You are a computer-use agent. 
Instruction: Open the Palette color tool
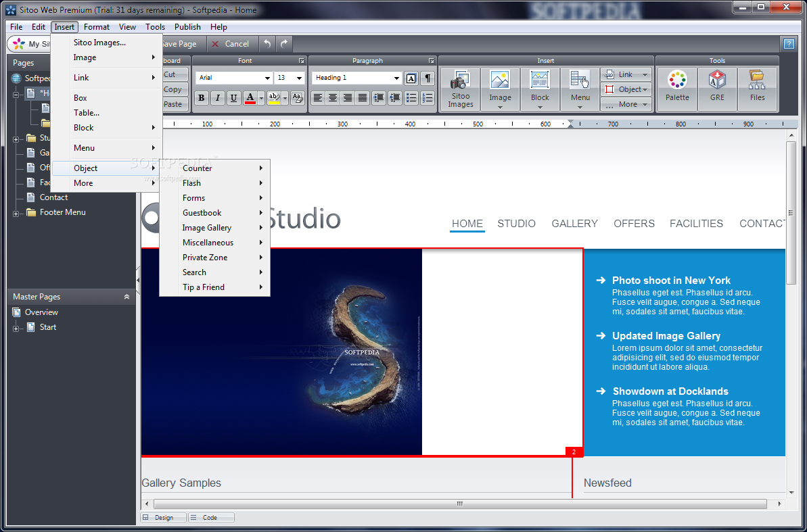click(x=677, y=89)
